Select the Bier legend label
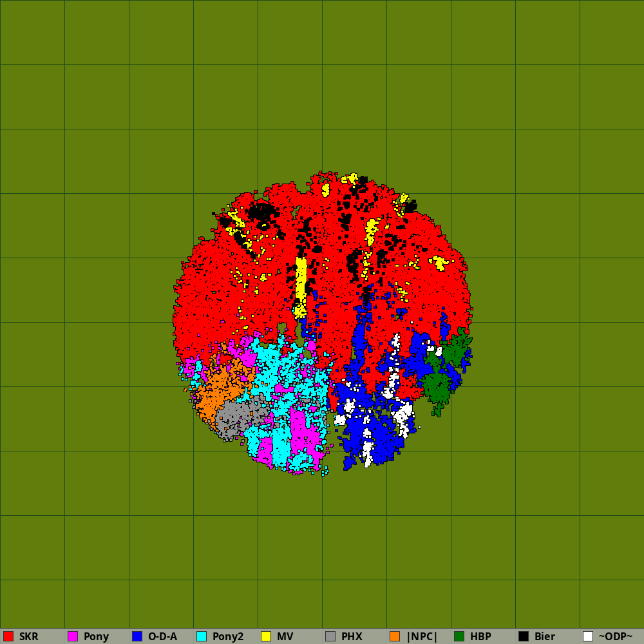The image size is (644, 644). (x=545, y=637)
